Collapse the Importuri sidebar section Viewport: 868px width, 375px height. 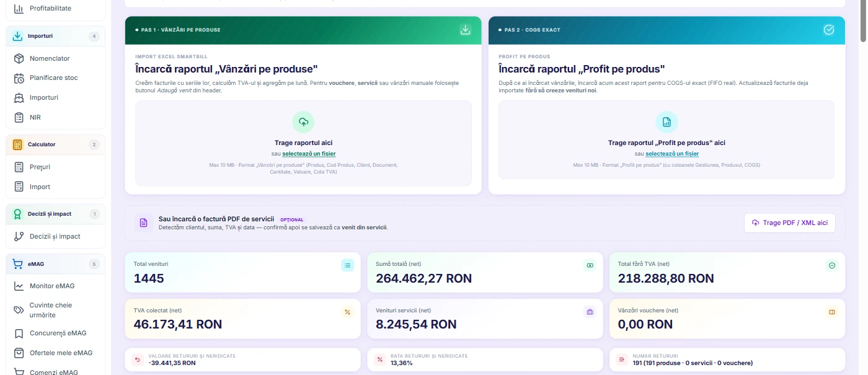pos(56,36)
